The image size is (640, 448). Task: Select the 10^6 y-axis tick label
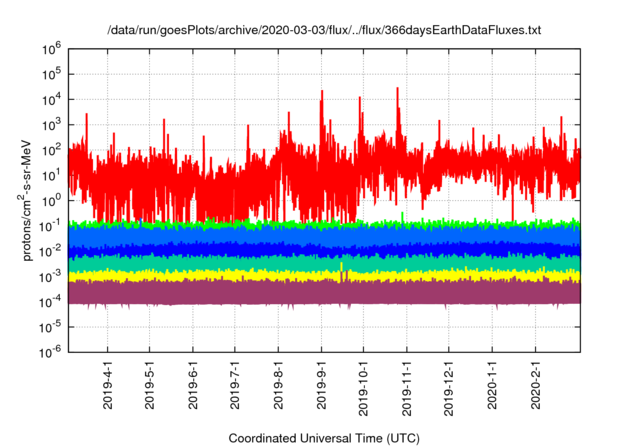pyautogui.click(x=51, y=49)
